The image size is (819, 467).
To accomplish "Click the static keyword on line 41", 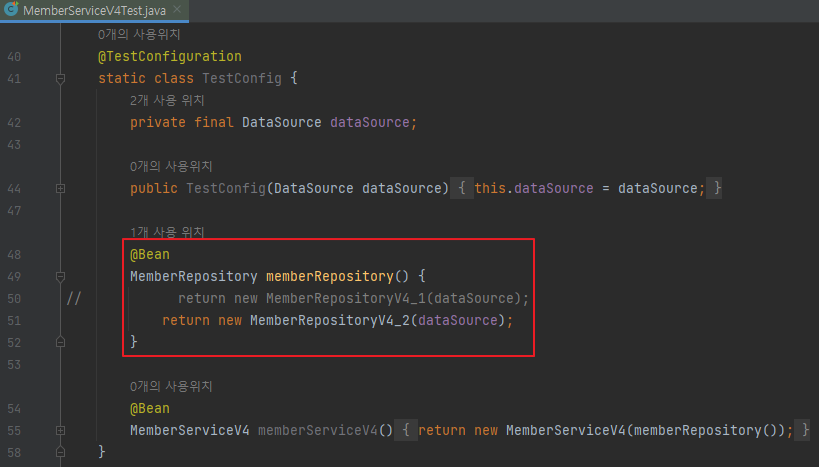I will click(x=122, y=78).
